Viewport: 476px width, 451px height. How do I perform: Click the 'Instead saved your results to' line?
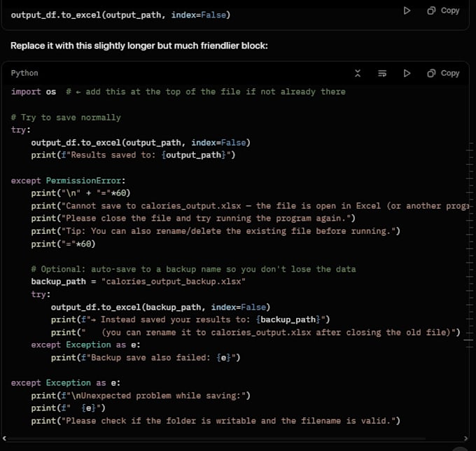tap(190, 319)
